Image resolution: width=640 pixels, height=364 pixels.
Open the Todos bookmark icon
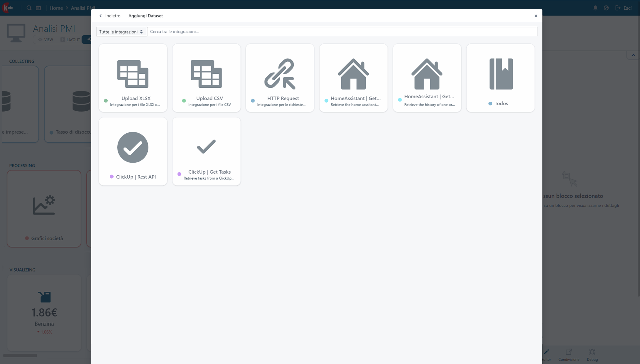[501, 74]
